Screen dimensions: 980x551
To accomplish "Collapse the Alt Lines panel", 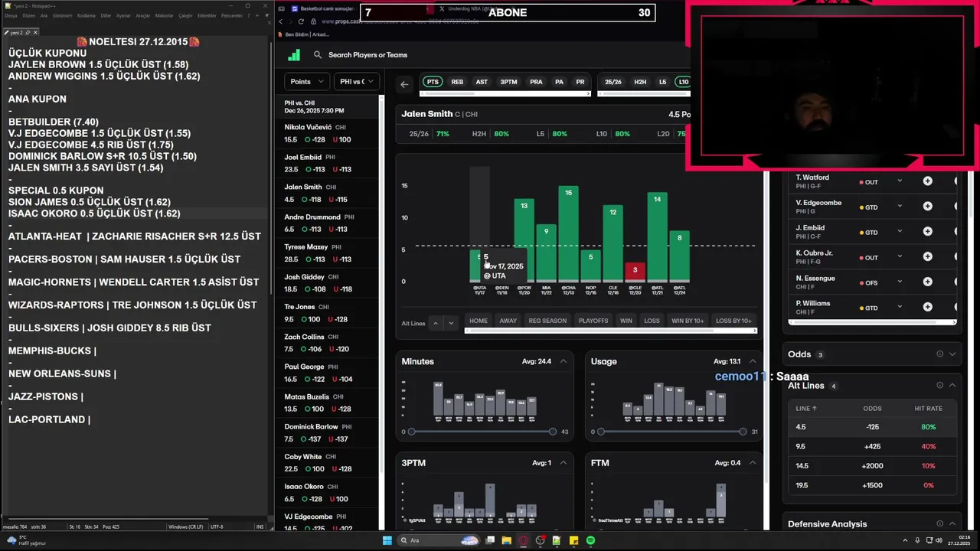I will point(952,386).
